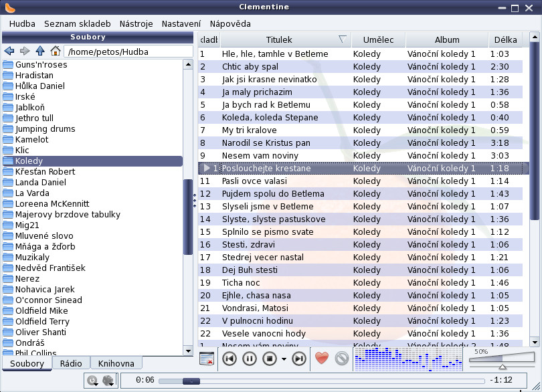Select the Nohavica Jarek folder

[x=92, y=289]
